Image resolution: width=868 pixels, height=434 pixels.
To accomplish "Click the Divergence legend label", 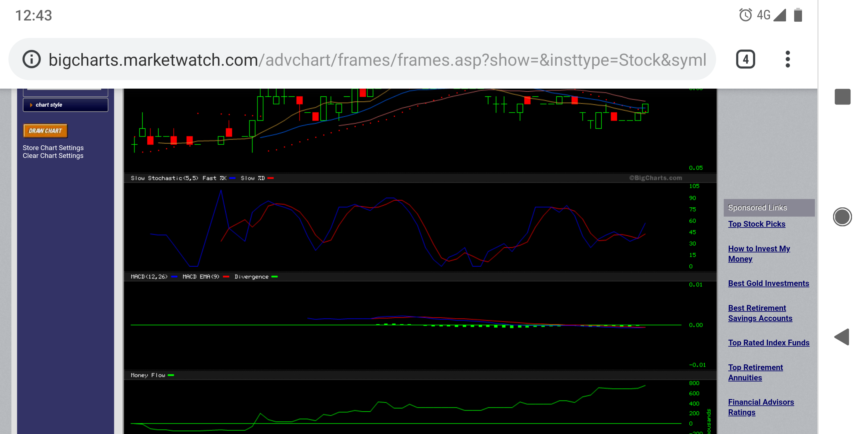I will point(251,277).
